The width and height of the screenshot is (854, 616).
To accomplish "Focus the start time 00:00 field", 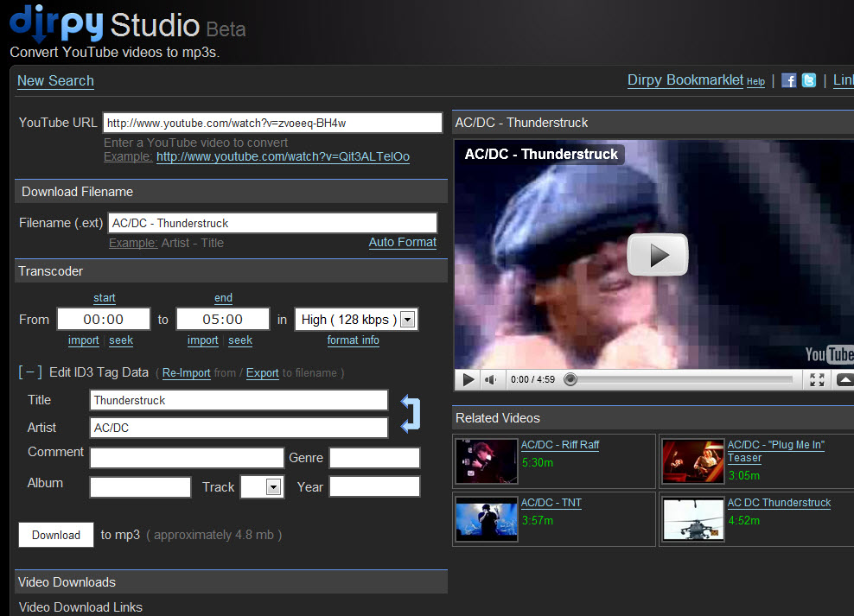I will (x=104, y=319).
